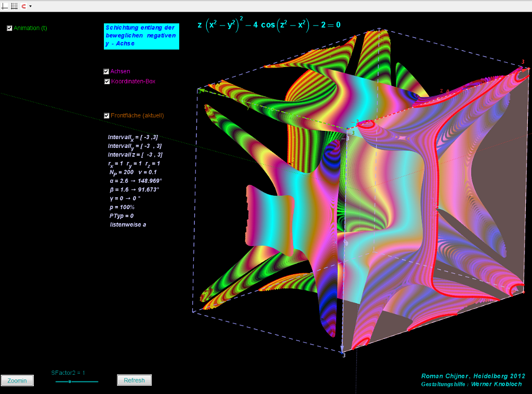Disable the Achsen checkbox
The image size is (532, 394).
(x=107, y=72)
